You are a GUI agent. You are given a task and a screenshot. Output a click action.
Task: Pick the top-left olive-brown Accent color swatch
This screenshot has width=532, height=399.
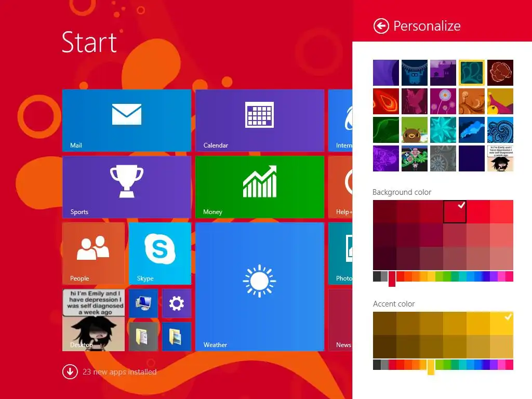(384, 323)
